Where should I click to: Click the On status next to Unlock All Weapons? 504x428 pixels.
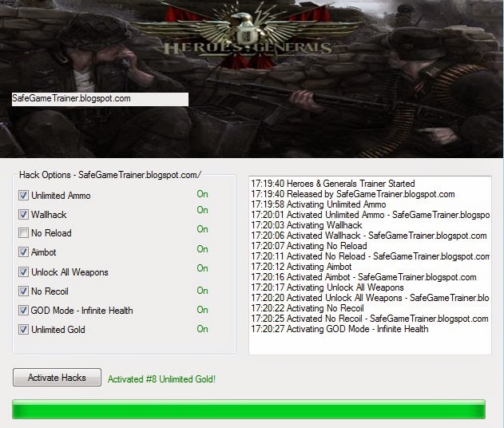click(x=203, y=268)
